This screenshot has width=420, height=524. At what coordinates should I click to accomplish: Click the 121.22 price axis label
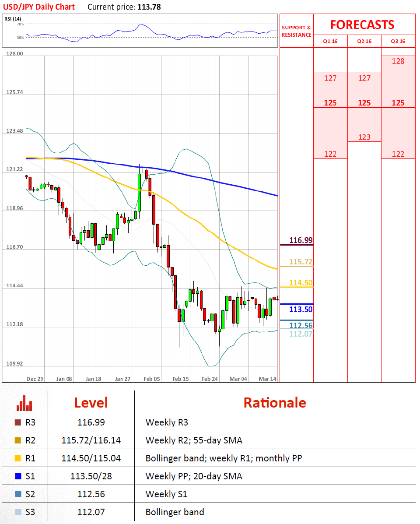pyautogui.click(x=15, y=169)
